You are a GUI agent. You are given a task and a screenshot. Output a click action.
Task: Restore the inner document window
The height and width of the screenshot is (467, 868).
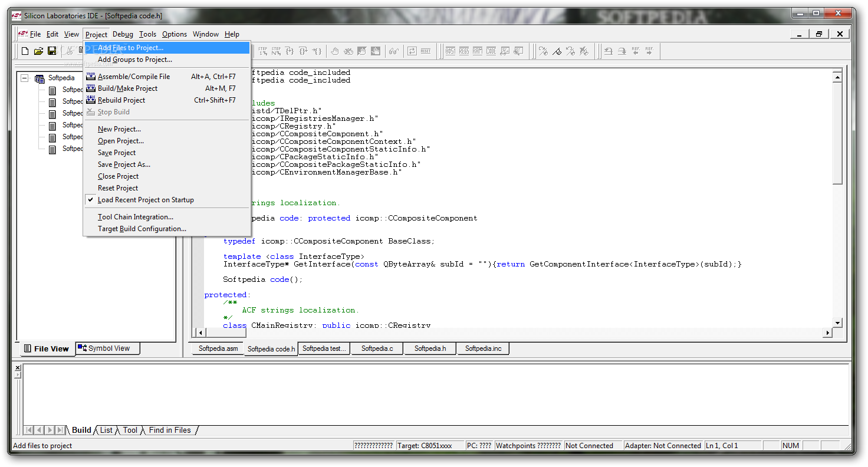[819, 34]
